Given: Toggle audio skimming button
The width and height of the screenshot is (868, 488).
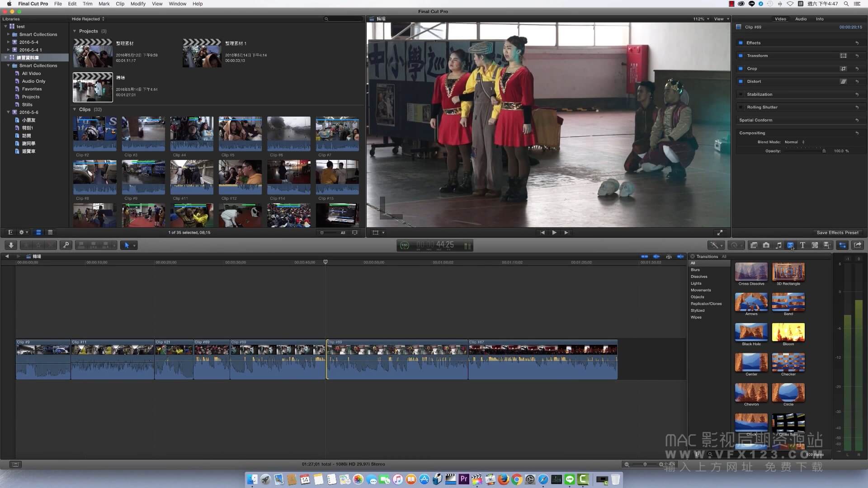Looking at the screenshot, I should pyautogui.click(x=656, y=257).
